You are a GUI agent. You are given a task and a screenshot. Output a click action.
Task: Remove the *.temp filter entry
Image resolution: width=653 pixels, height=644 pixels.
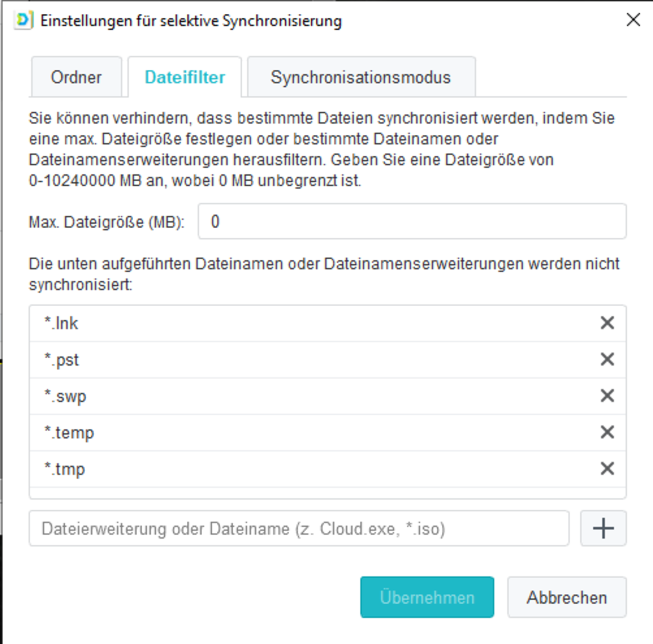[607, 432]
